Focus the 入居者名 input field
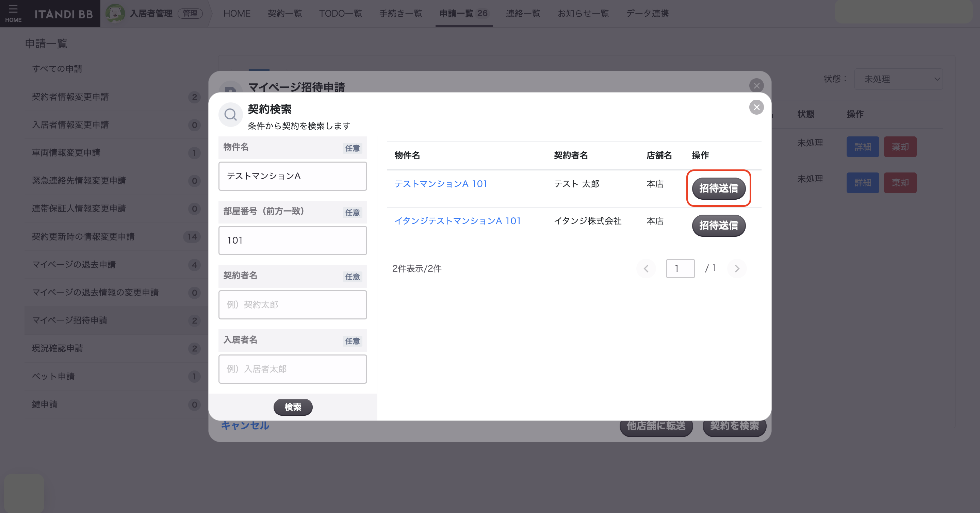This screenshot has height=513, width=980. pyautogui.click(x=293, y=369)
